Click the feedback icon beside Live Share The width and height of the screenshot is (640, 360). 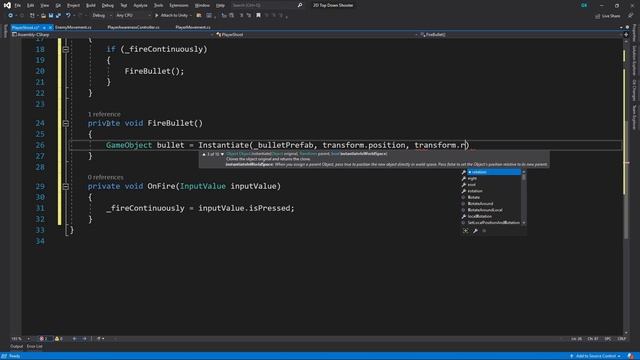click(631, 16)
